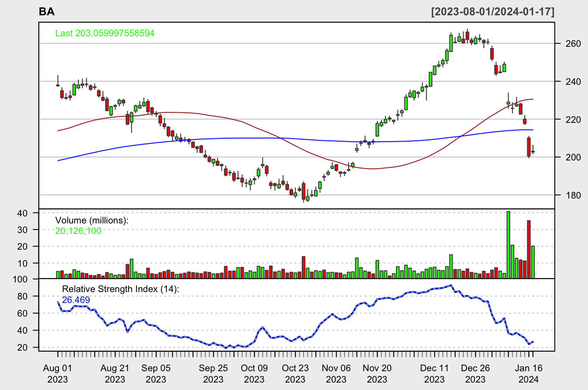588x390 pixels.
Task: Click the tall red volume bar near Jan 16
Action: (x=529, y=249)
